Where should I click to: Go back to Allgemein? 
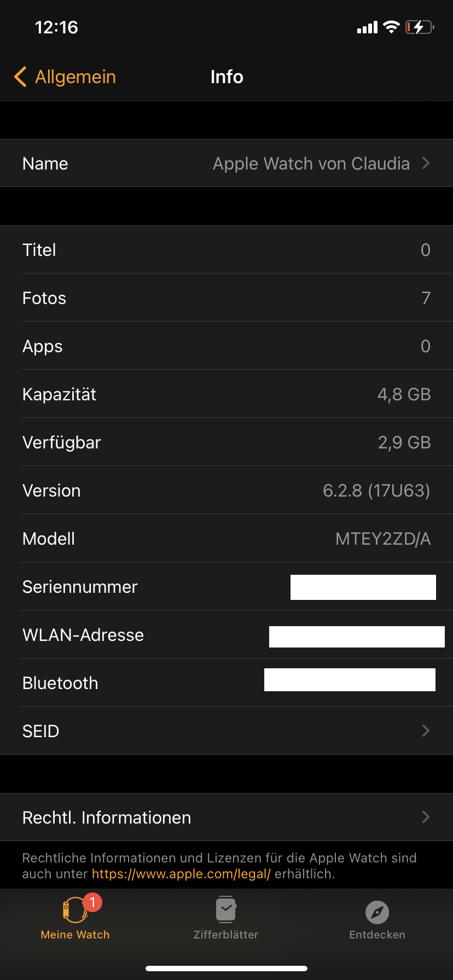(75, 77)
